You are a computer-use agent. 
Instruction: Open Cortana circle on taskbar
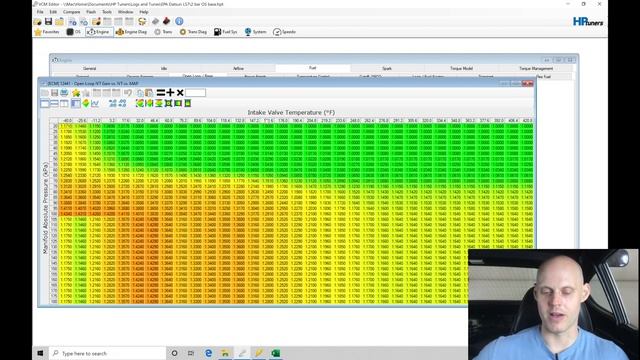tap(174, 353)
